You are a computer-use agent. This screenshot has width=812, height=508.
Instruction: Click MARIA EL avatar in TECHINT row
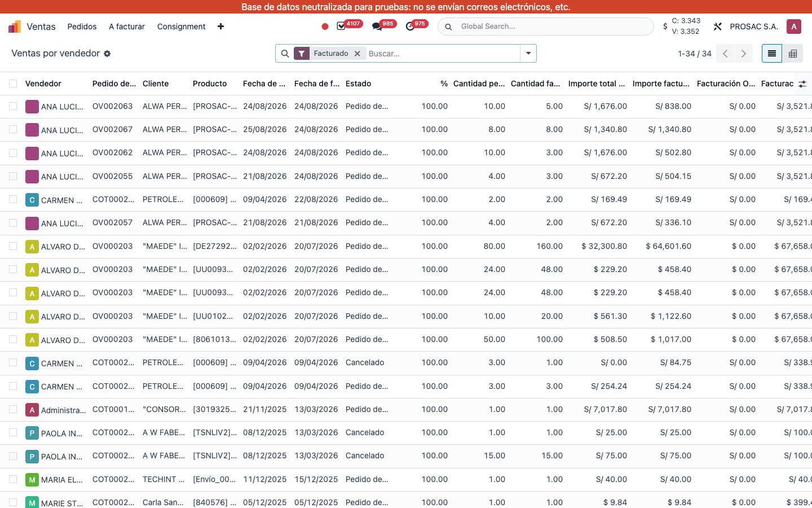(32, 480)
